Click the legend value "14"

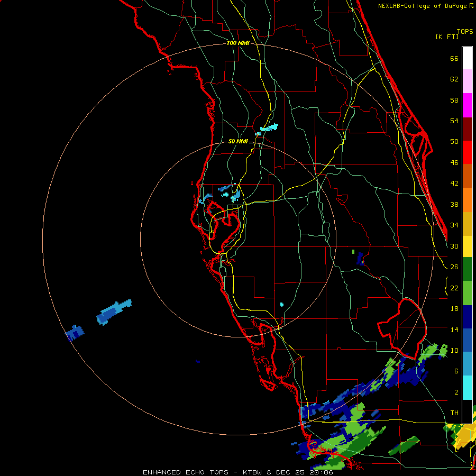454,329
